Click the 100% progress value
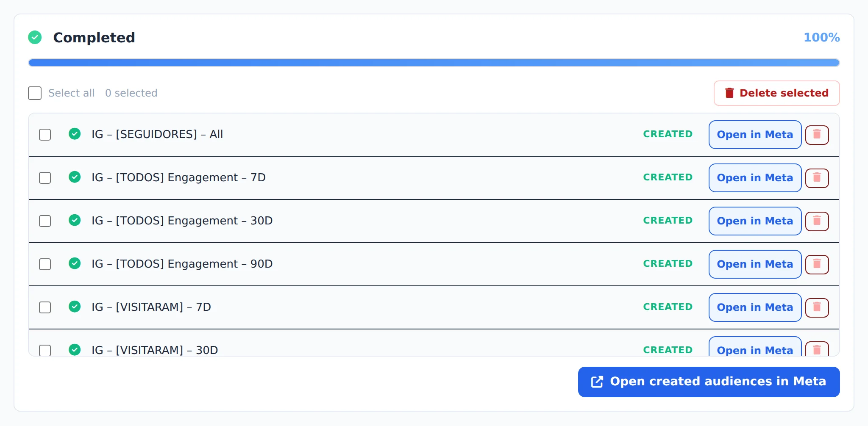This screenshot has width=868, height=426. point(821,37)
